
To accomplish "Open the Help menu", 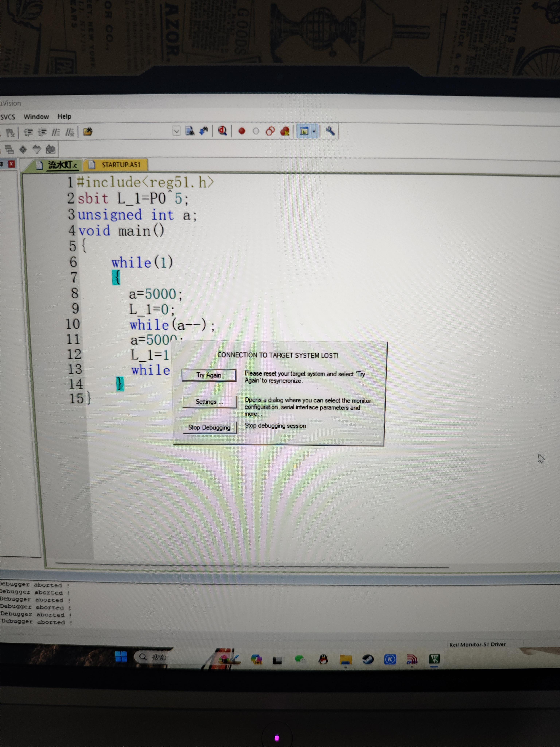I will point(64,117).
